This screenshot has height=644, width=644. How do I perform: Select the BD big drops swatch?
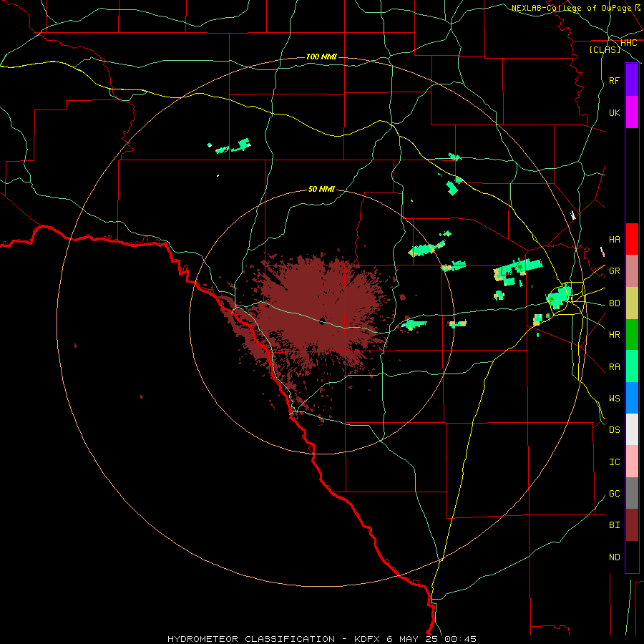pos(632,303)
